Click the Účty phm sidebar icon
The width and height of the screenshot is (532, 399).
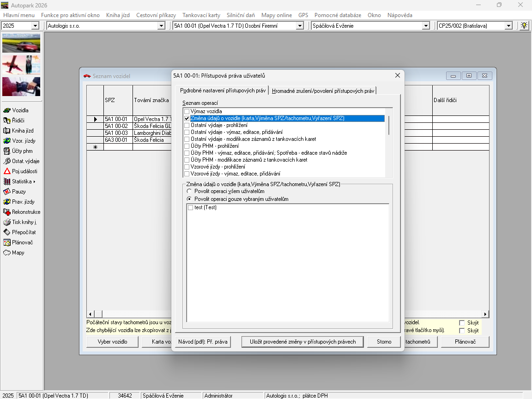(7, 151)
